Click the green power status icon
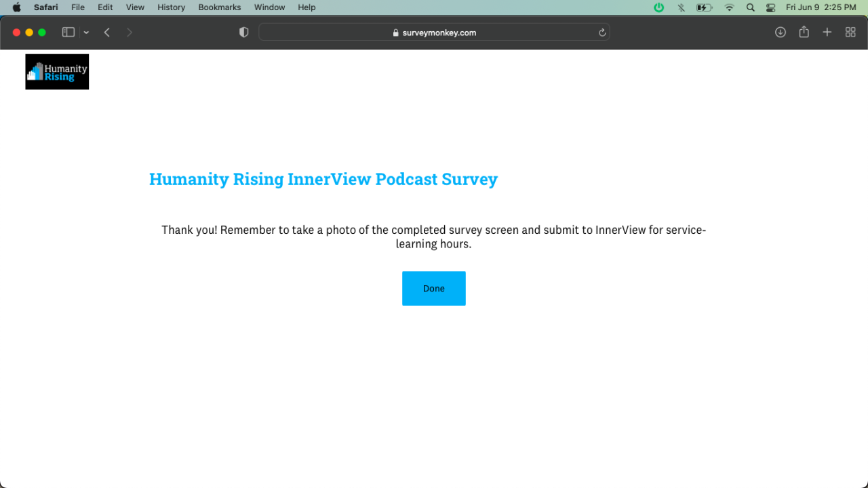Screen dimensions: 868x488 (658, 7)
